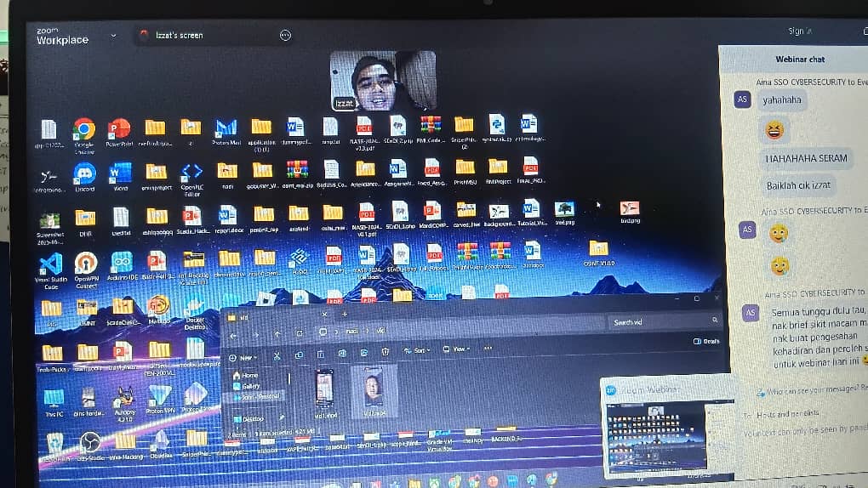Click the Refresh icon in File Explorer
Screen dimensions: 868x488
click(300, 333)
